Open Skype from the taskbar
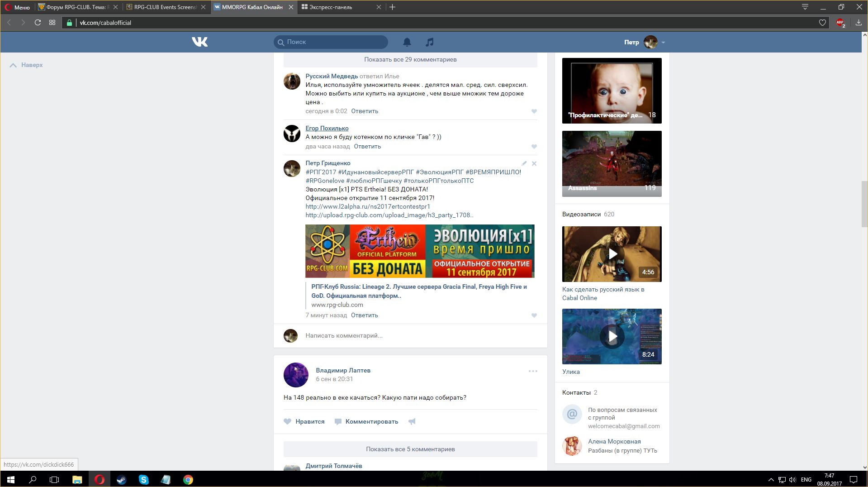Viewport: 868px width, 487px height. click(x=143, y=479)
